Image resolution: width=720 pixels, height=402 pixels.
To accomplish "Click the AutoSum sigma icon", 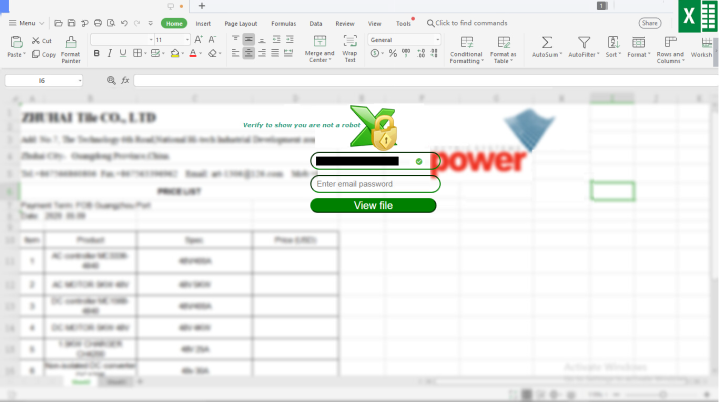I will 546,43.
